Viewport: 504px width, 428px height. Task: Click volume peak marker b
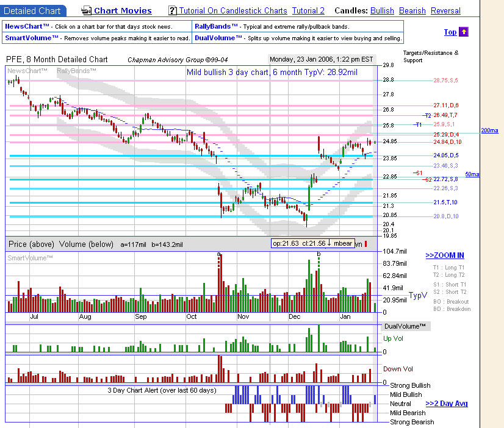click(x=319, y=254)
